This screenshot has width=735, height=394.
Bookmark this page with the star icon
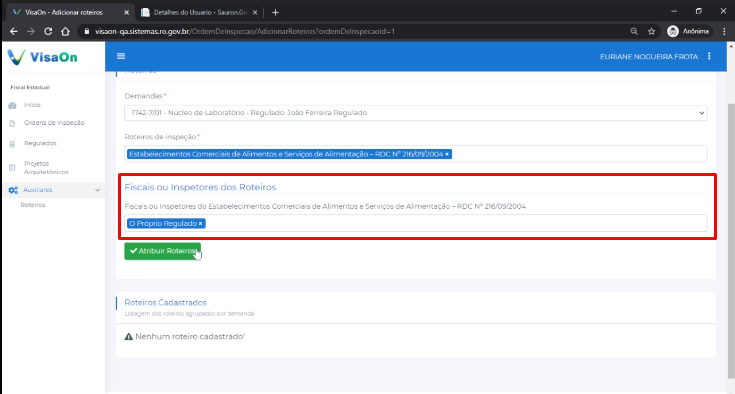[x=652, y=31]
